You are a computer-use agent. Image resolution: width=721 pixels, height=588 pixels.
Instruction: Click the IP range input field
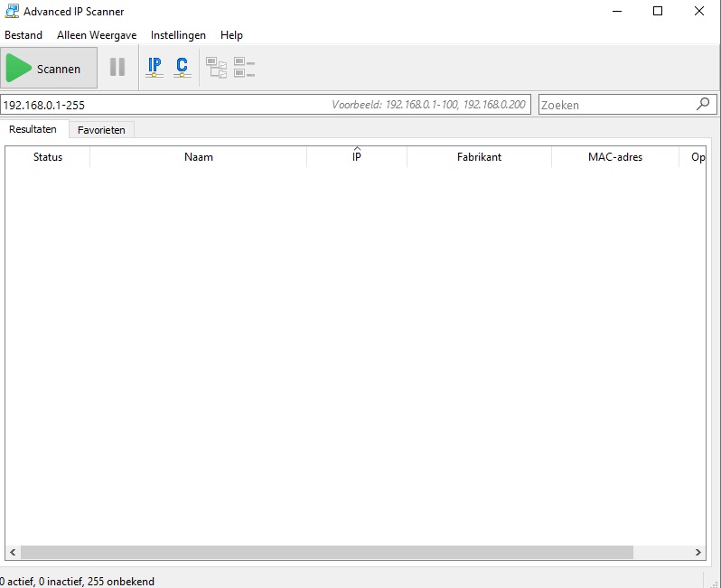266,105
